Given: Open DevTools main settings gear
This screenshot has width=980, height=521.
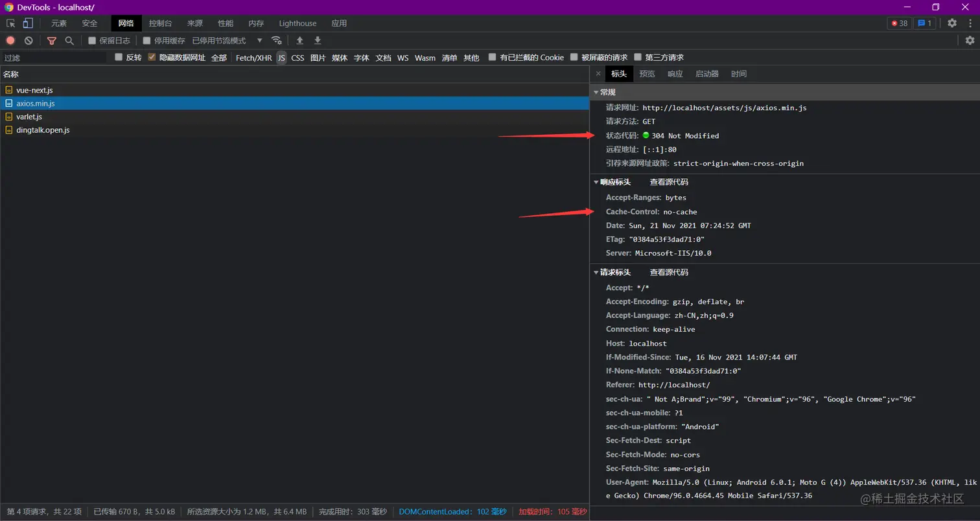Looking at the screenshot, I should coord(952,23).
